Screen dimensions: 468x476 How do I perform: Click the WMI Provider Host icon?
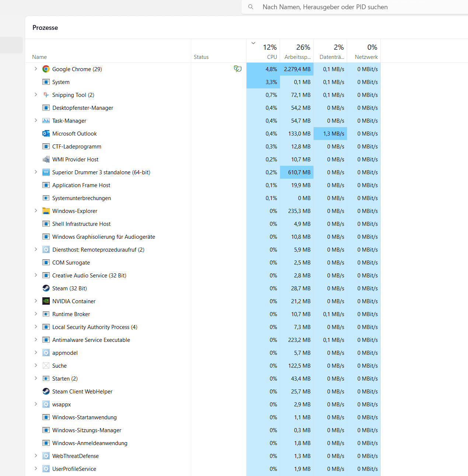tap(46, 159)
